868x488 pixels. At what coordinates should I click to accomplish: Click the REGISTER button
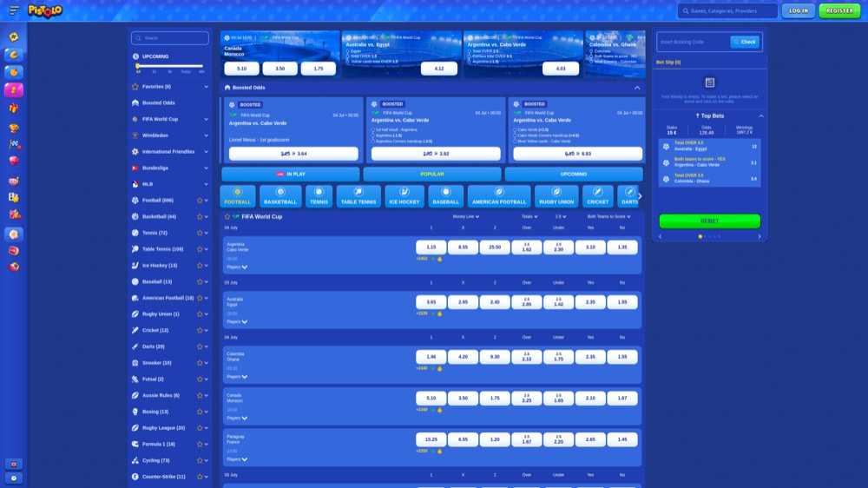pyautogui.click(x=839, y=10)
